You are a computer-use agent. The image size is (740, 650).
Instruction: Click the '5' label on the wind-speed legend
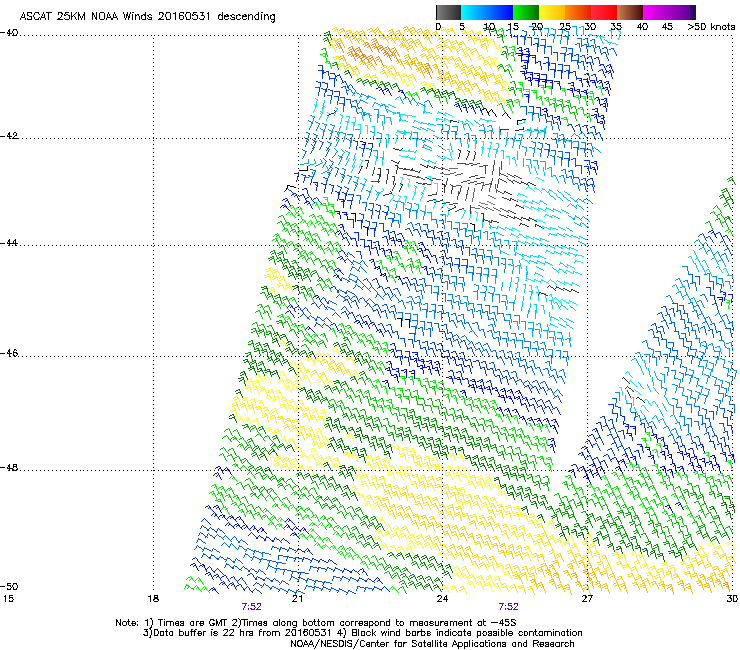[462, 26]
